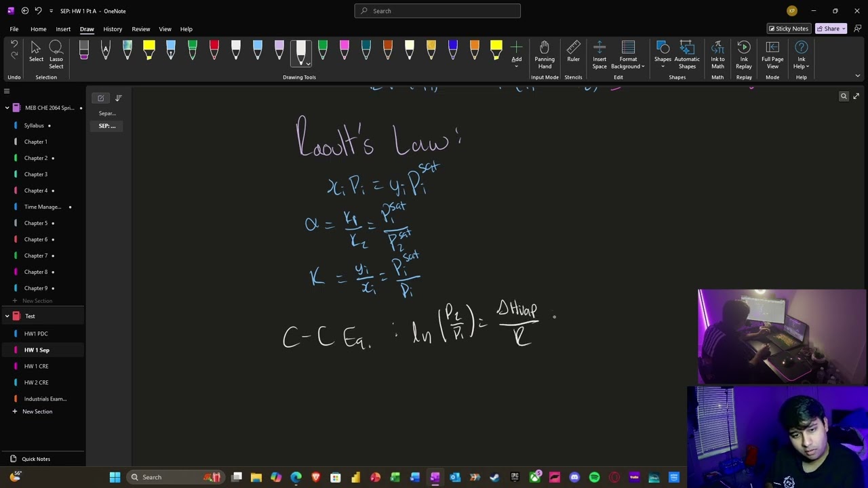Go back with the title bar back arrow
Image resolution: width=868 pixels, height=488 pixels.
pos(25,11)
